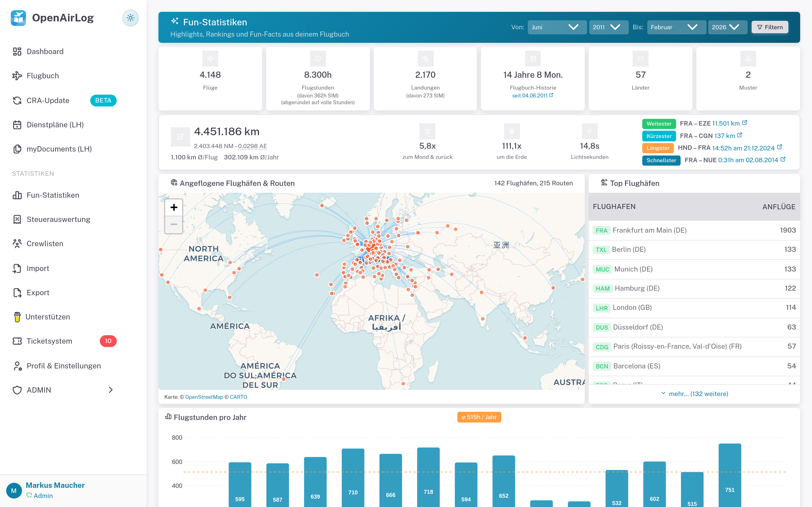Screen dimensions: 812x507
Task: Click the Unterstützen drink cup icon
Action: (x=17, y=317)
